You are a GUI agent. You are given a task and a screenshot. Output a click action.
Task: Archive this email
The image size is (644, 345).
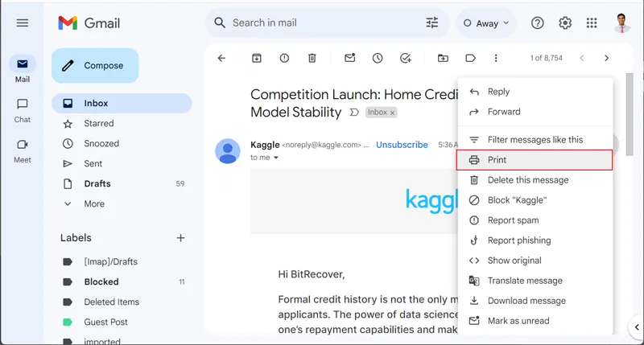coord(257,58)
